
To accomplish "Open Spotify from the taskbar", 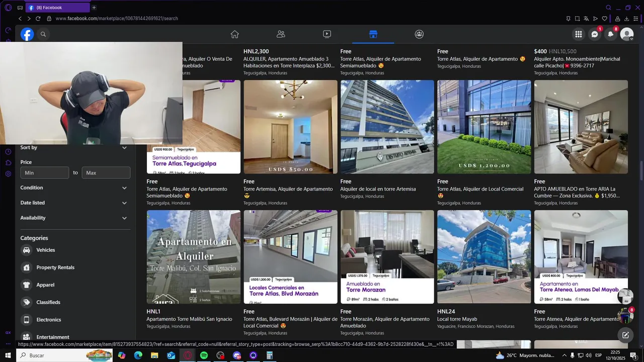I will [x=204, y=355].
